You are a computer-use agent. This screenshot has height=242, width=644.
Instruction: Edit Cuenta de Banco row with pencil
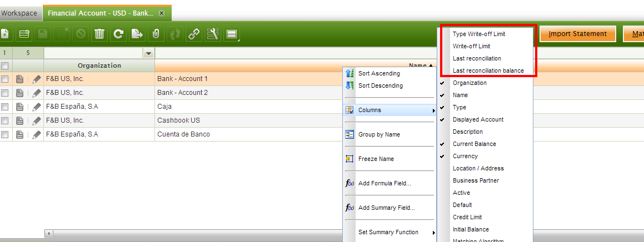pos(37,134)
